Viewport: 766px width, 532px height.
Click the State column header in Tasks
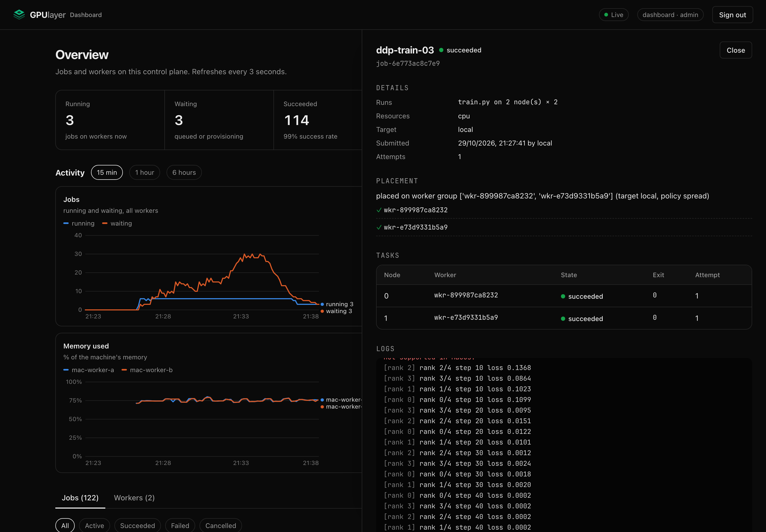[569, 275]
